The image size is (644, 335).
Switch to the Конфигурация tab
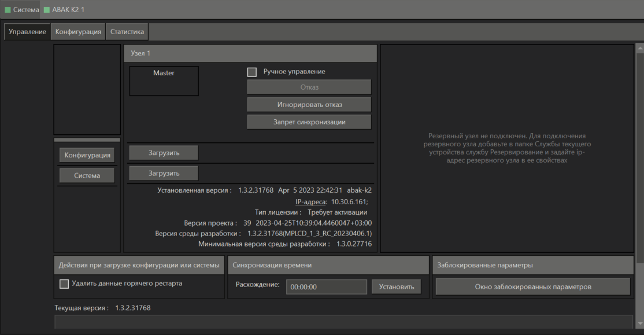[x=78, y=32]
